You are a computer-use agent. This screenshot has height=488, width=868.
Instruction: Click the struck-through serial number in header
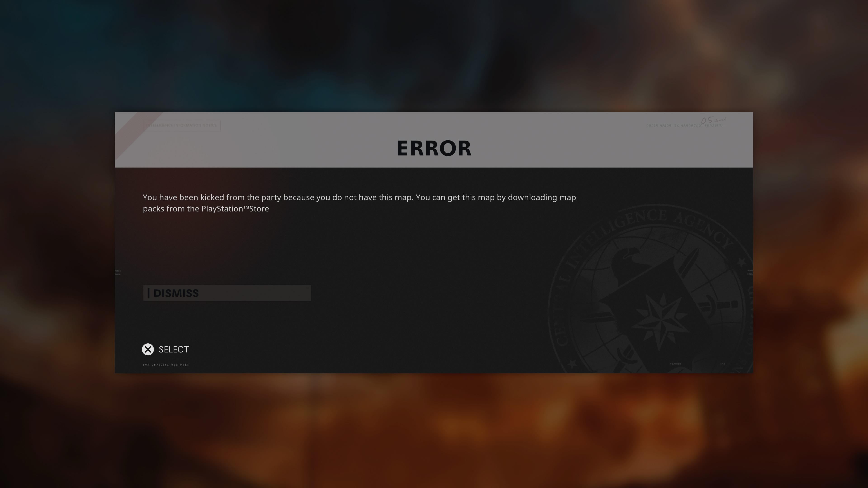[x=685, y=126]
